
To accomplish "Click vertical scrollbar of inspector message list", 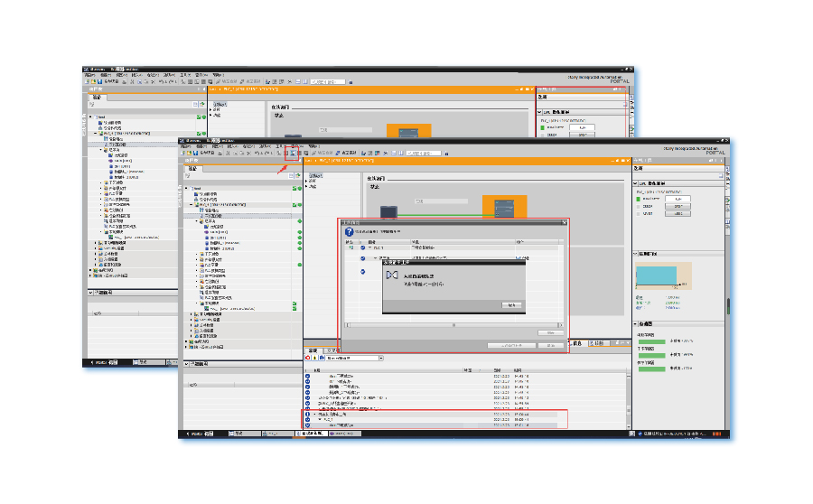I will coord(629,400).
